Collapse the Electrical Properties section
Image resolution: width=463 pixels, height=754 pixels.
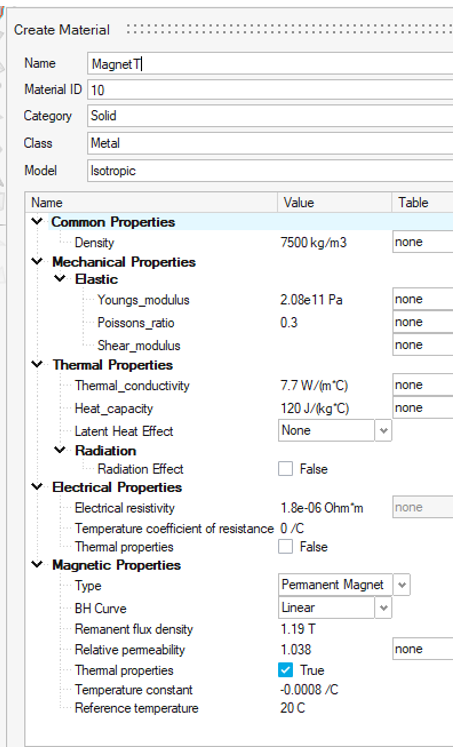[37, 486]
